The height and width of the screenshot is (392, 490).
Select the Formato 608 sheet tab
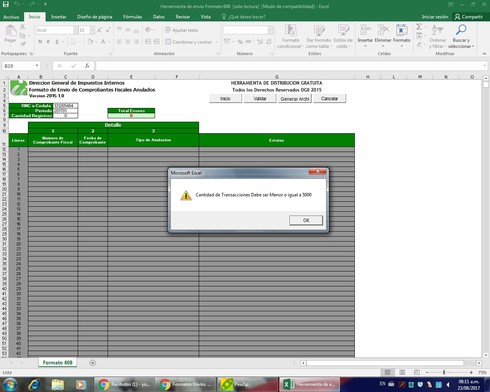57,363
